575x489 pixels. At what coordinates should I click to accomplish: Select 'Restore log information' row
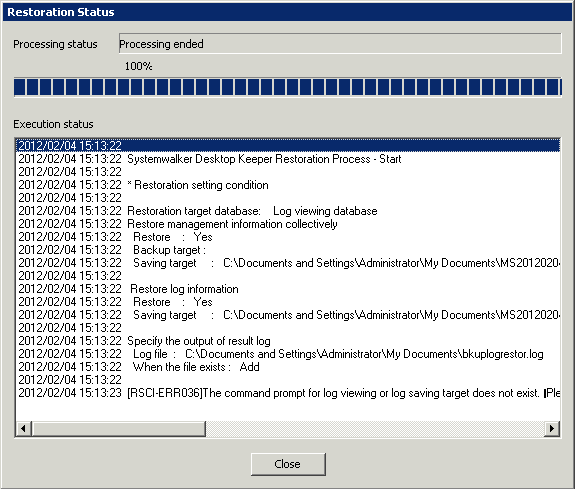click(288, 289)
